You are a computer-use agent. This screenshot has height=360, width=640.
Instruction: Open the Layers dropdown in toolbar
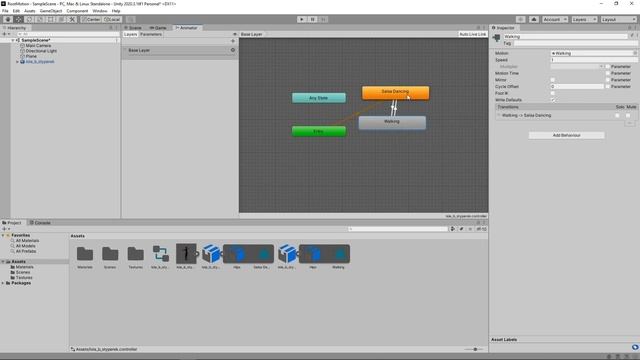(584, 19)
